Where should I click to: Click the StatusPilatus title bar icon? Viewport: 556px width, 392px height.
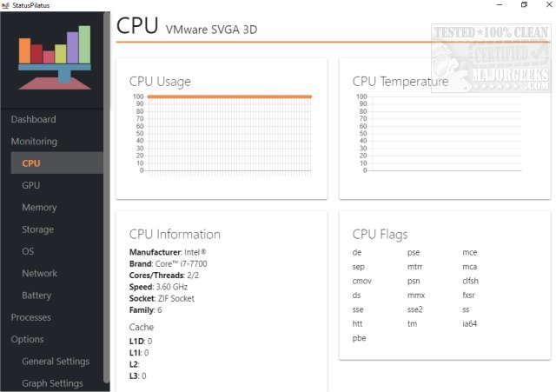[6, 5]
